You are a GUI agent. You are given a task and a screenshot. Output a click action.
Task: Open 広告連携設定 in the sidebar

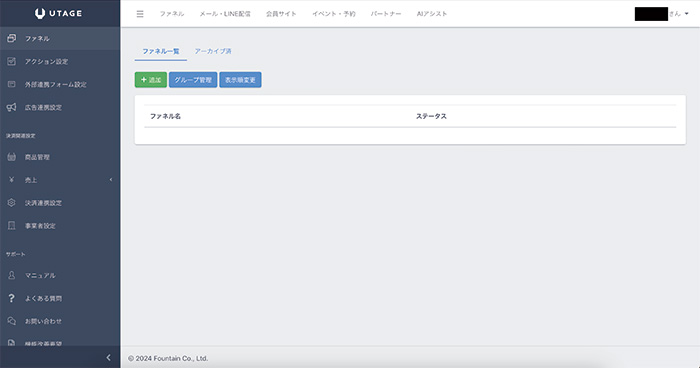(60, 107)
